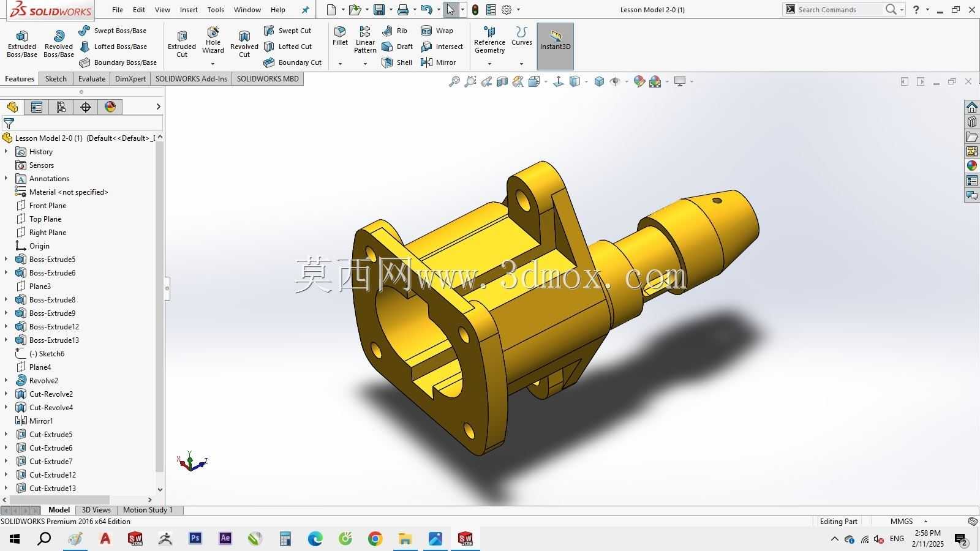Expand the Annotations folder node
Screen dimensions: 980x551
click(x=6, y=179)
